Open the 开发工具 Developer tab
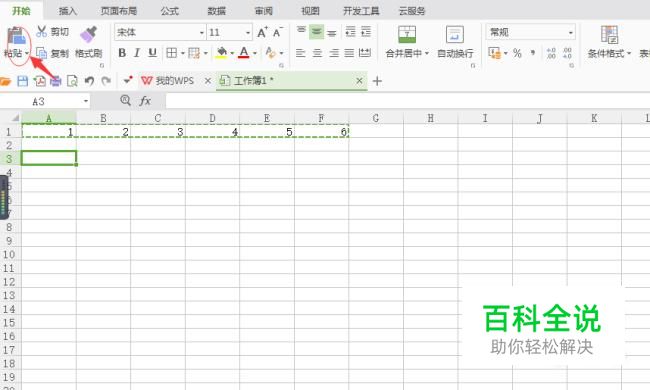The width and height of the screenshot is (650, 390). tap(361, 11)
